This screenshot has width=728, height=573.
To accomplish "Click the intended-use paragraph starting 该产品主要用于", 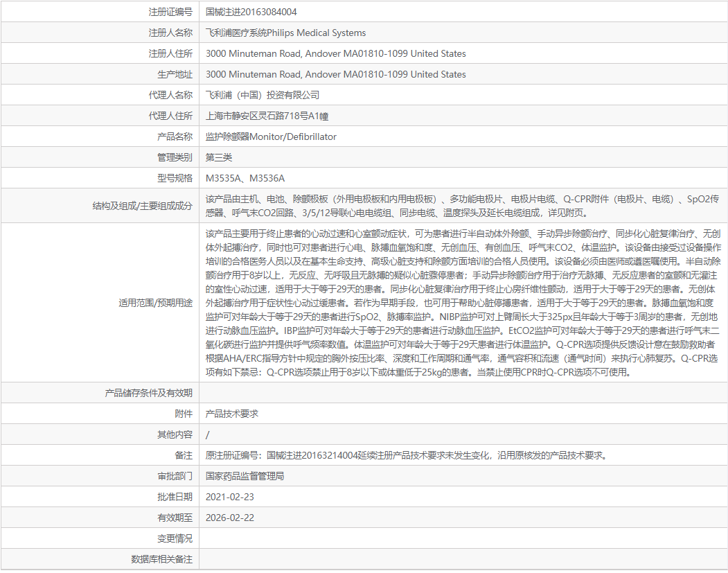I will [463, 303].
